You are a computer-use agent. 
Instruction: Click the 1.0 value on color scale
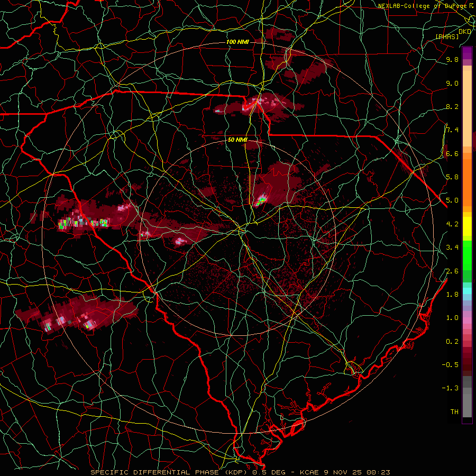coord(452,318)
